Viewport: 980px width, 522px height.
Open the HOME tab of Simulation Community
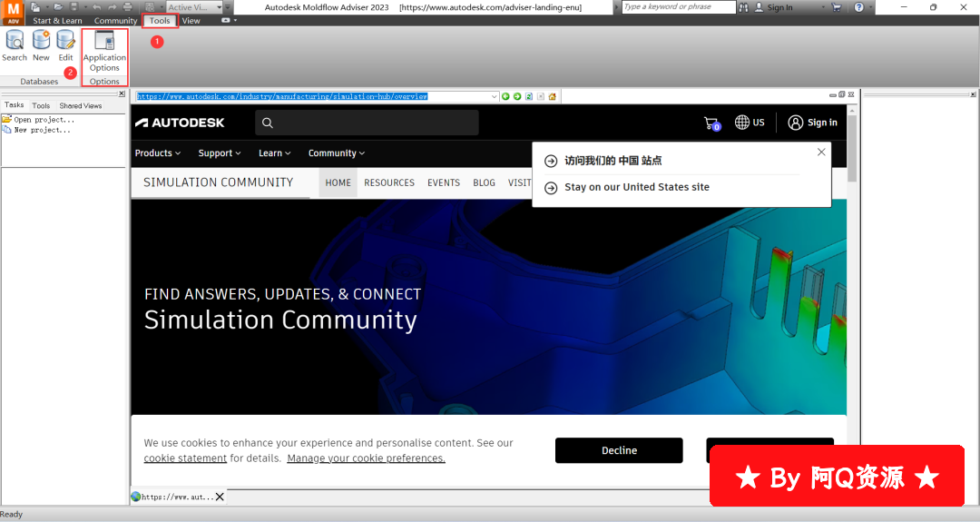coord(338,182)
